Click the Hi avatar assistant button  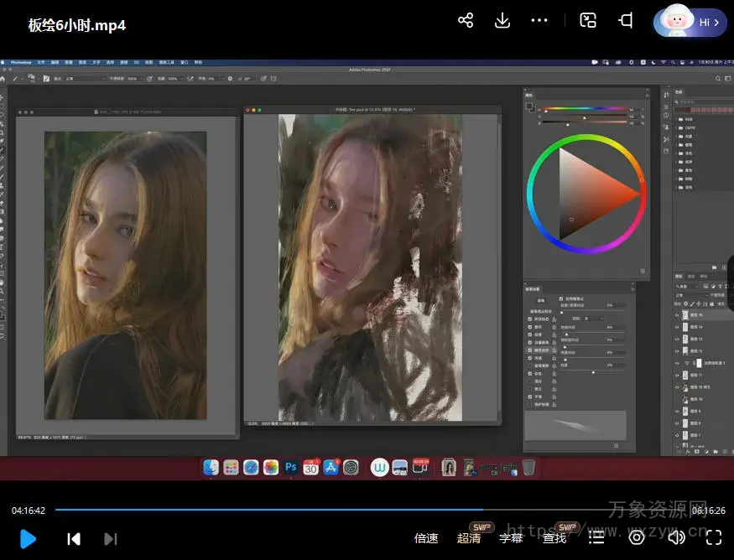click(x=690, y=23)
